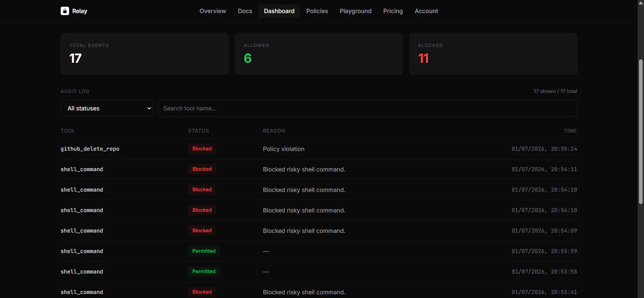
Task: Click the Permitted badge at 20:53:58
Action: tap(204, 271)
